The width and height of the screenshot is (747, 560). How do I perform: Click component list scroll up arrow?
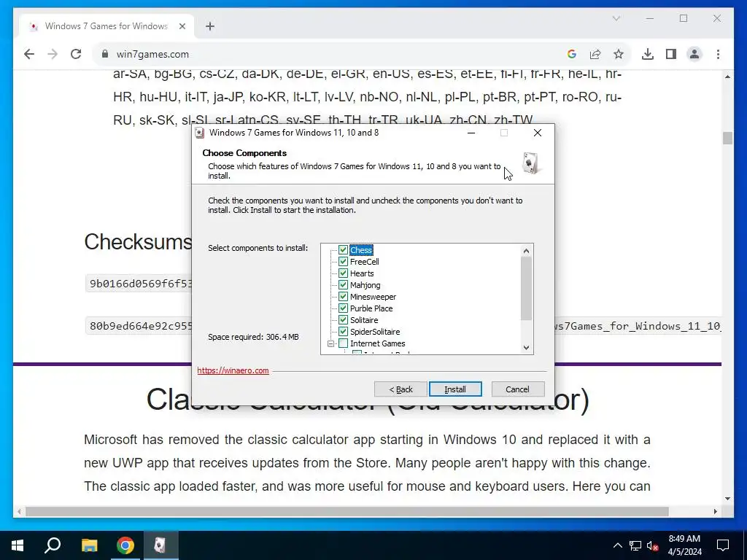click(526, 251)
